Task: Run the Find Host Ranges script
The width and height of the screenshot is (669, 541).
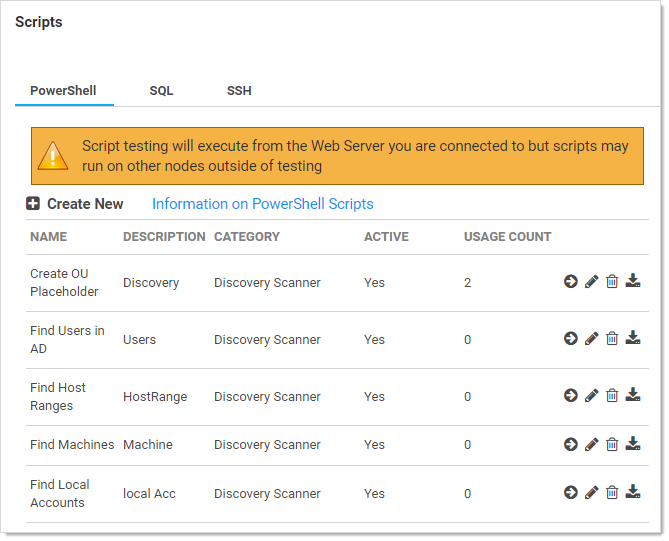Action: (x=571, y=396)
